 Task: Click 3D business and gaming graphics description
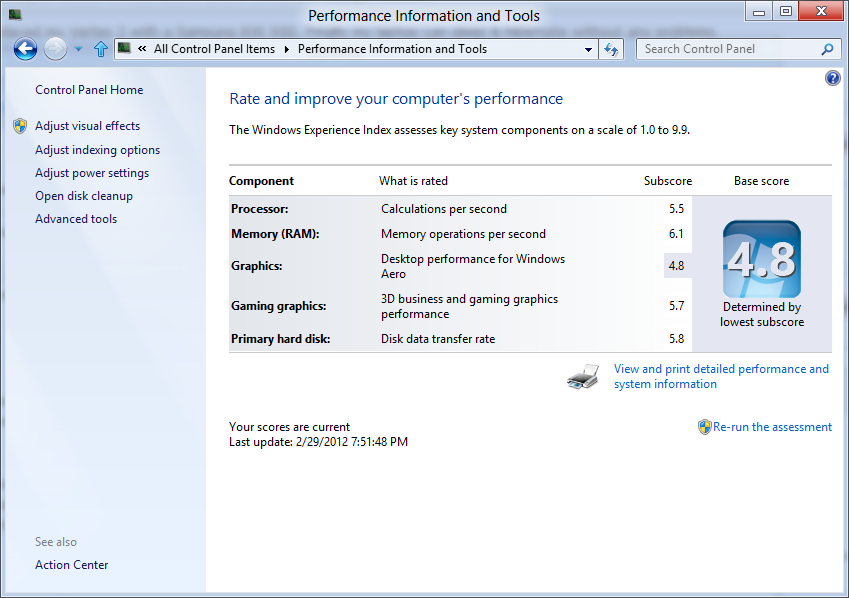[x=469, y=306]
